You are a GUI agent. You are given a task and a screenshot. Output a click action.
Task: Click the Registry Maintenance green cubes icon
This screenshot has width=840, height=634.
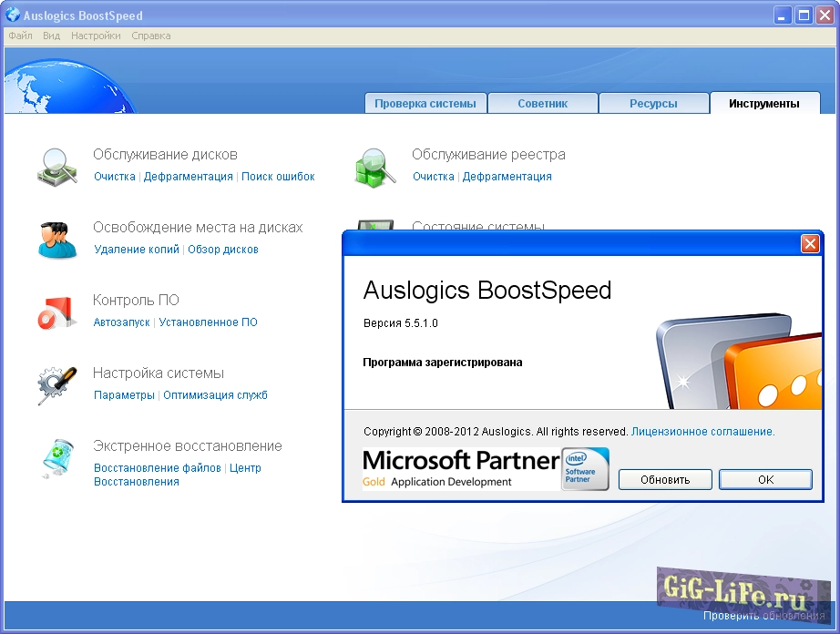374,167
